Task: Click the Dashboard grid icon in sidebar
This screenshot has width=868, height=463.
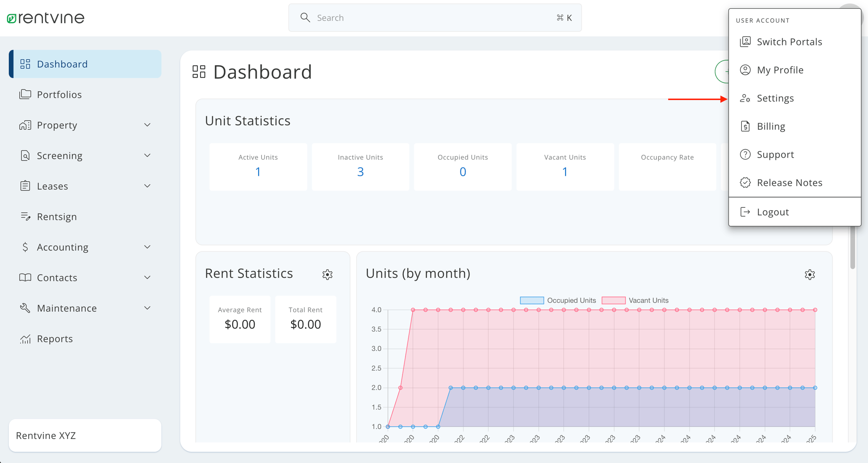Action: tap(25, 64)
